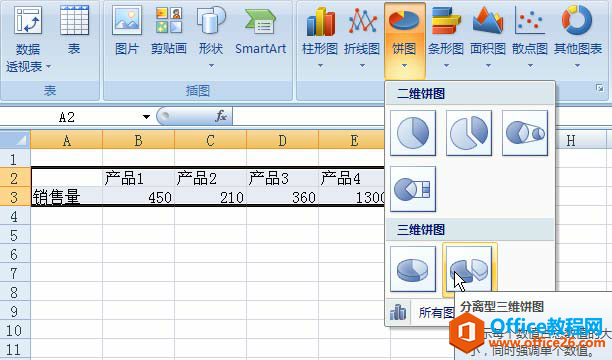Open the 柱形图 column chart menu
The height and width of the screenshot is (360, 612).
(x=320, y=21)
